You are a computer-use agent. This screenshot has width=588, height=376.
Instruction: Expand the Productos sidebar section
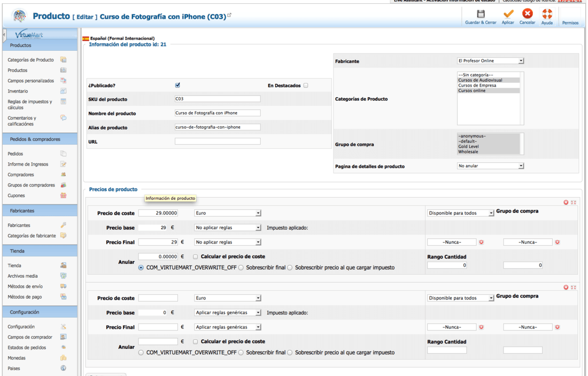40,45
